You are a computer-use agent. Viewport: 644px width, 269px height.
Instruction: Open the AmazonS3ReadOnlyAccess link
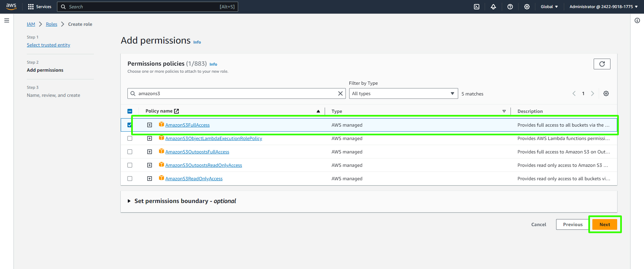pos(194,179)
